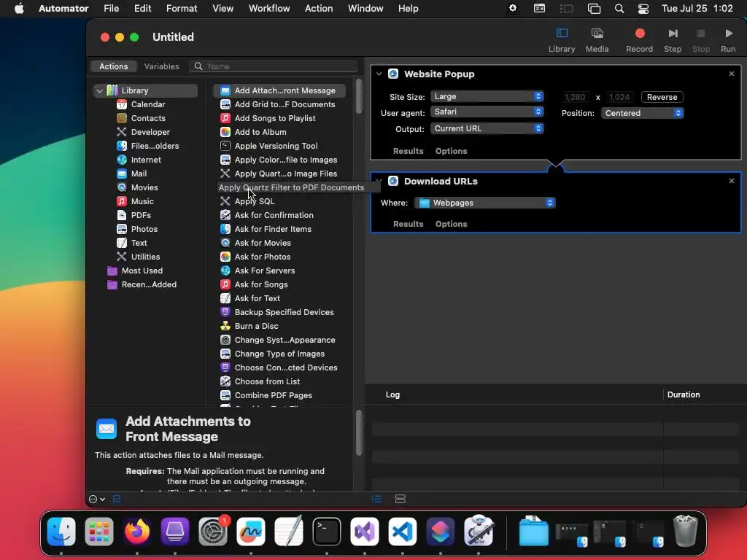Select Burn a Disc action

(256, 326)
